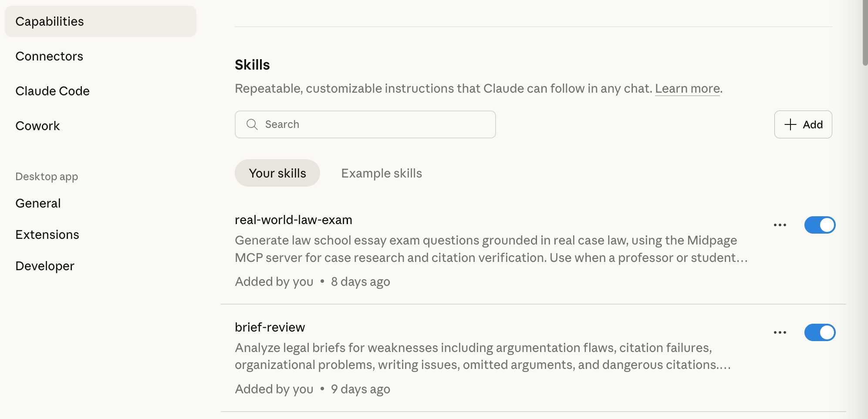Screen dimensions: 868x419
Task: Select Cowork in the sidebar
Action: (x=37, y=126)
